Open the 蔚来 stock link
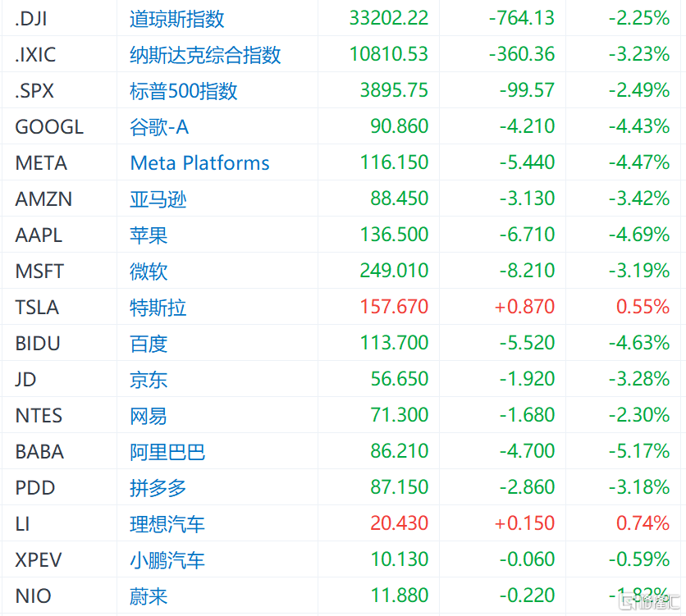This screenshot has width=686, height=616. pos(149,595)
